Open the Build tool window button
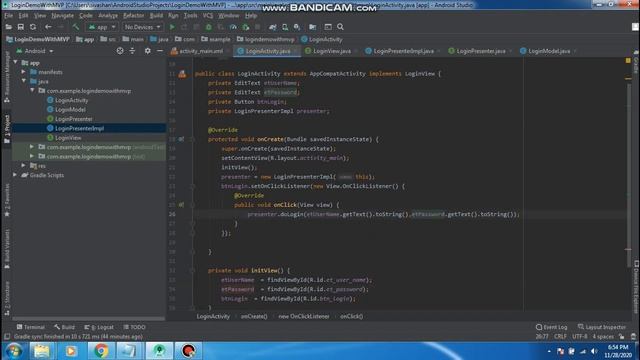The image size is (640, 360). [x=64, y=327]
